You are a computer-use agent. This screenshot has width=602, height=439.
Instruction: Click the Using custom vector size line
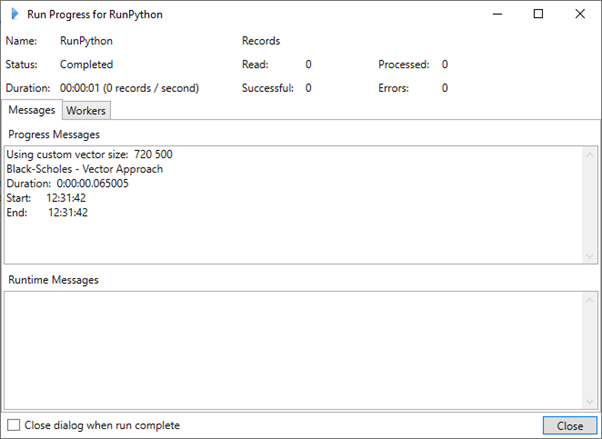pyautogui.click(x=89, y=154)
